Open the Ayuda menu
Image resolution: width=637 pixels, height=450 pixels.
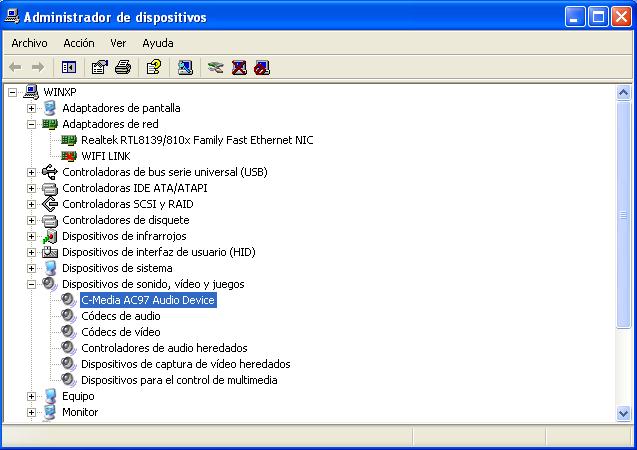[x=158, y=43]
